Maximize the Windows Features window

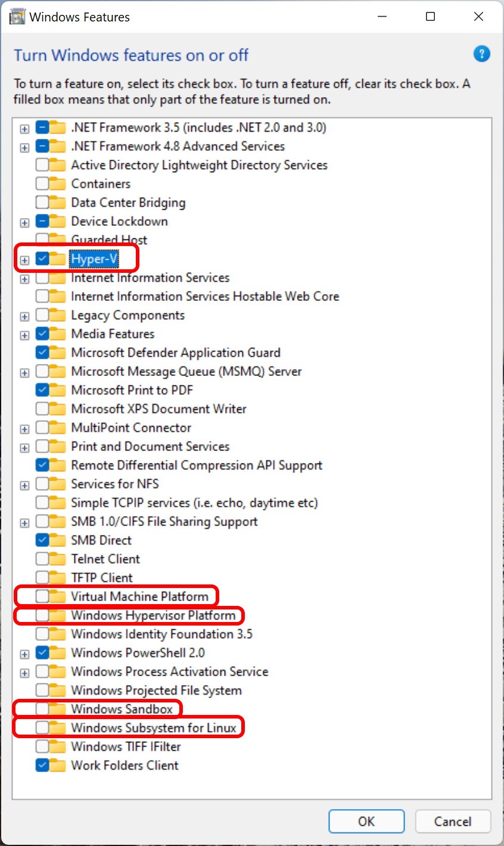point(430,17)
